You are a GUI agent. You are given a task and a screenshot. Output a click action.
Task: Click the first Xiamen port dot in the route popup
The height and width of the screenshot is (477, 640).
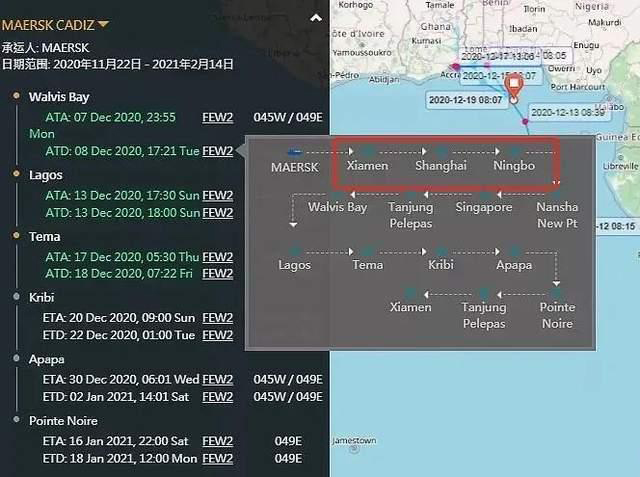coord(368,151)
